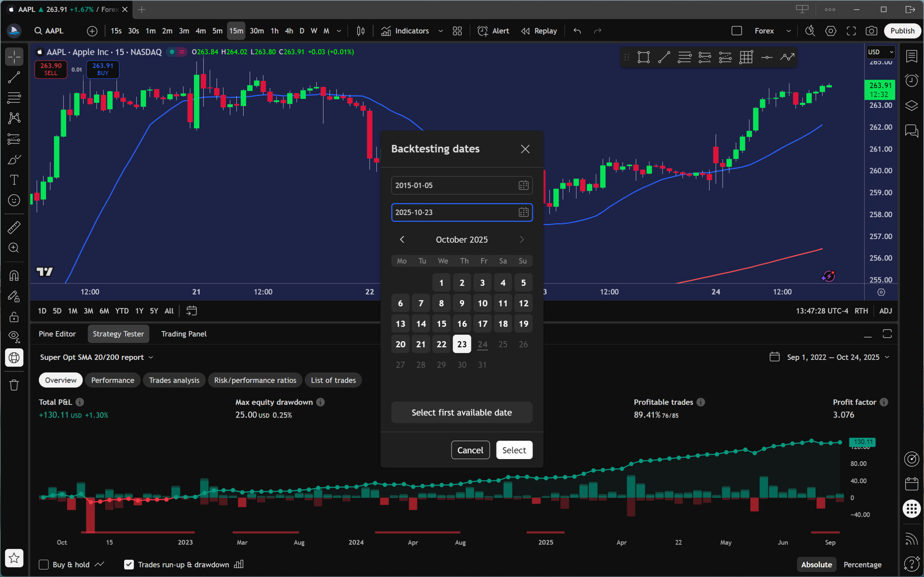This screenshot has width=924, height=577.
Task: Open the Alerts clock icon in right sidebar
Action: click(x=911, y=80)
